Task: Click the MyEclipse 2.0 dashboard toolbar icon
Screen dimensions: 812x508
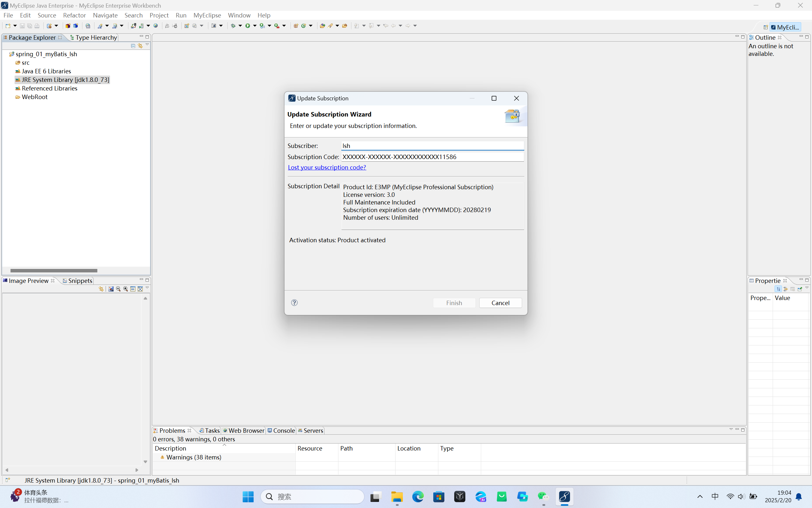Action: click(x=88, y=25)
